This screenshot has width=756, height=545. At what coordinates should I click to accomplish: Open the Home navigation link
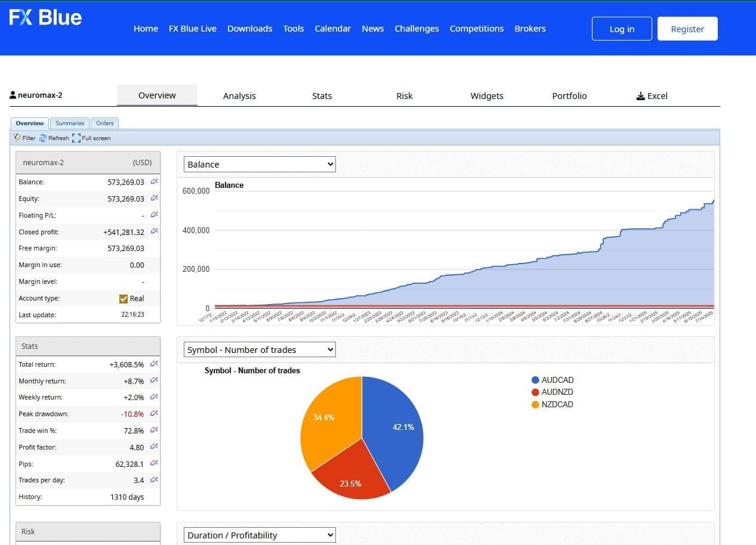click(x=146, y=29)
